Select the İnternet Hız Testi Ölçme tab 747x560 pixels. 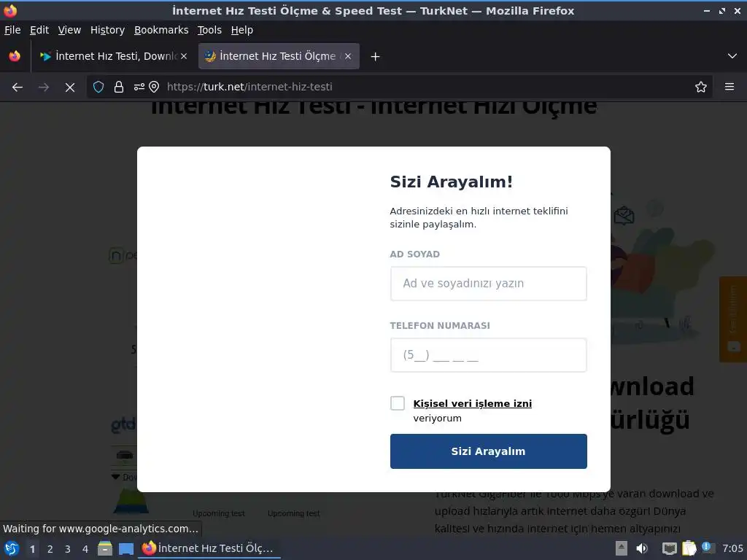click(x=279, y=56)
